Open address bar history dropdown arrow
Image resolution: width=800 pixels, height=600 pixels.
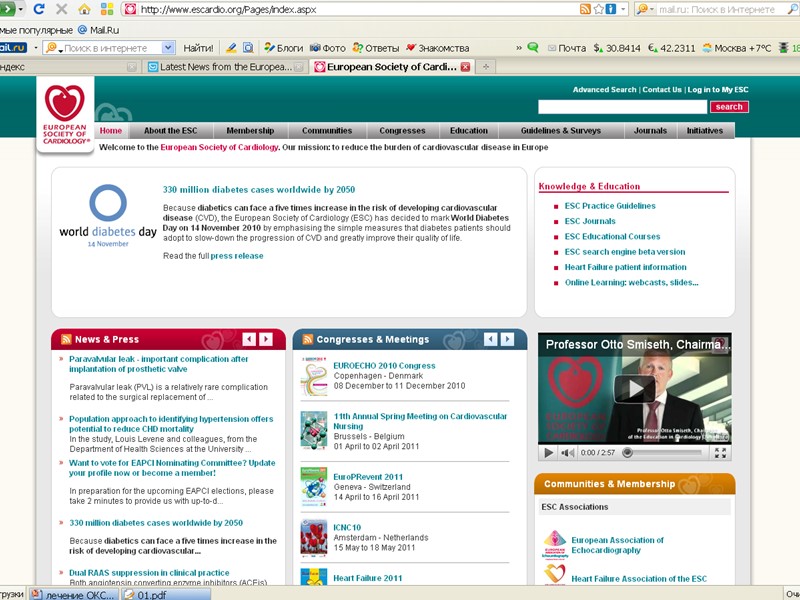[x=623, y=9]
